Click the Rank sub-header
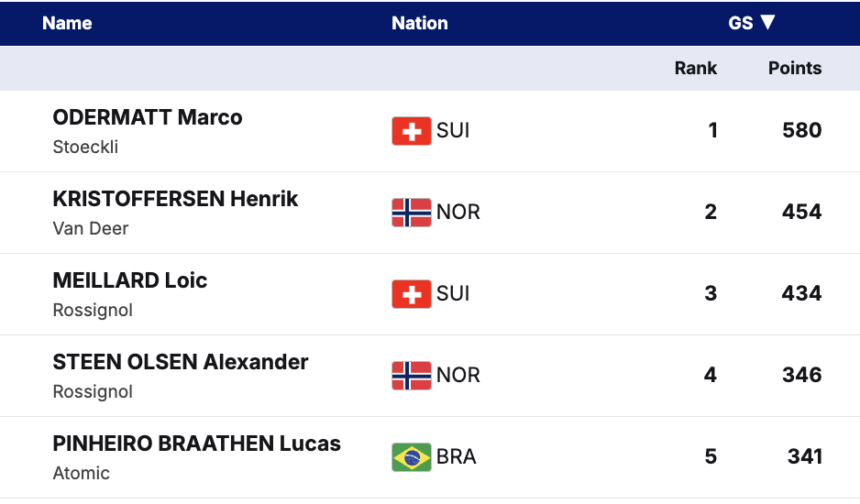The height and width of the screenshot is (504, 860). click(695, 68)
